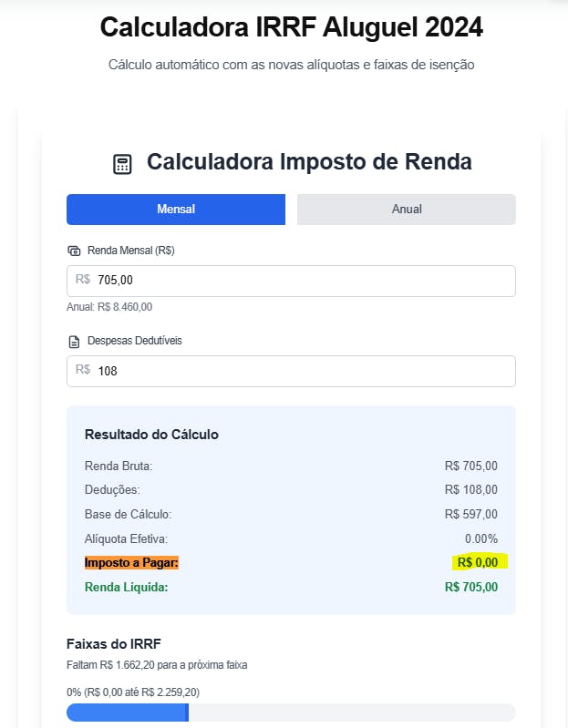Viewport: 568px width, 728px height.
Task: Click the green Renda Líquida R$ 705,00 value
Action: tap(471, 587)
